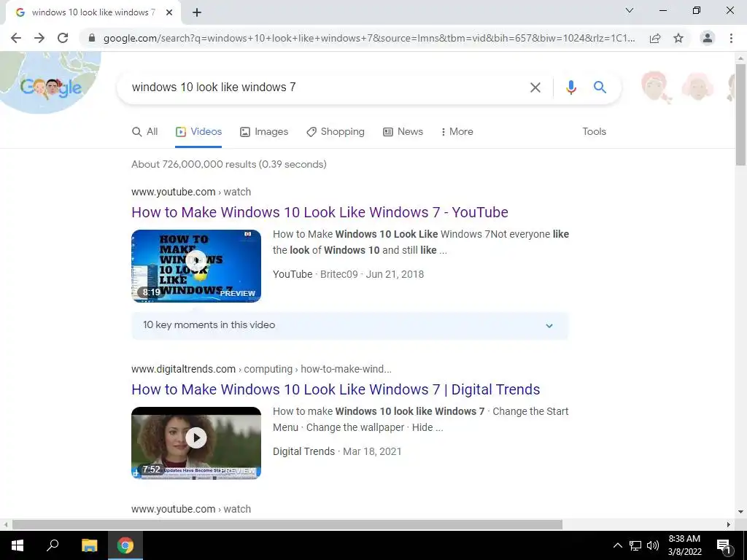The height and width of the screenshot is (560, 747).
Task: Click the address bar URL
Action: (369, 38)
